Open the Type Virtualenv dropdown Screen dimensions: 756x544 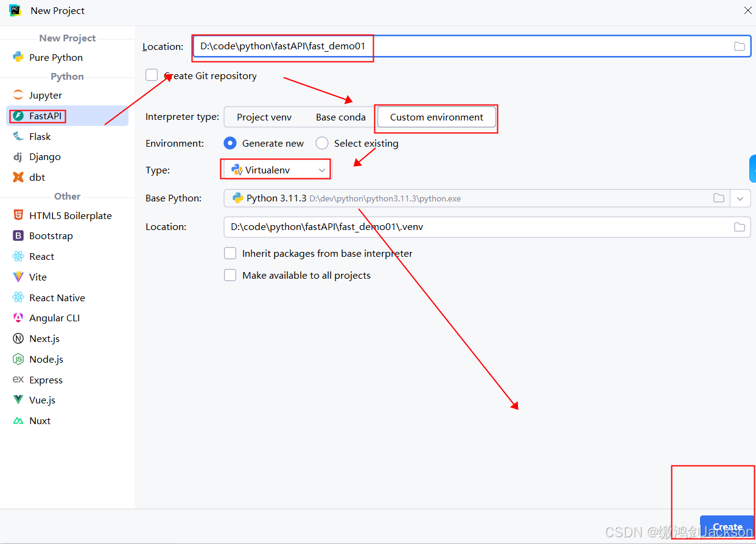coord(277,170)
